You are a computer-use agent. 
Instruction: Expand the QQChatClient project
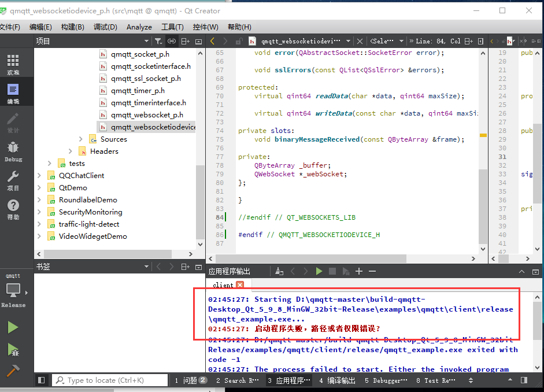[x=39, y=176]
